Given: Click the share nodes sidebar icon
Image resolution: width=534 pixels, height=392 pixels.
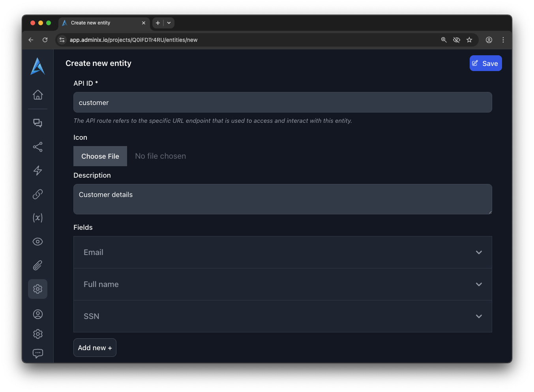Looking at the screenshot, I should (37, 147).
